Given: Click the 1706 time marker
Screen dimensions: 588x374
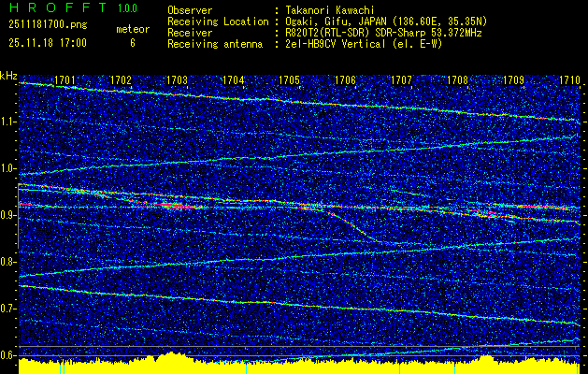Looking at the screenshot, I should (345, 79).
